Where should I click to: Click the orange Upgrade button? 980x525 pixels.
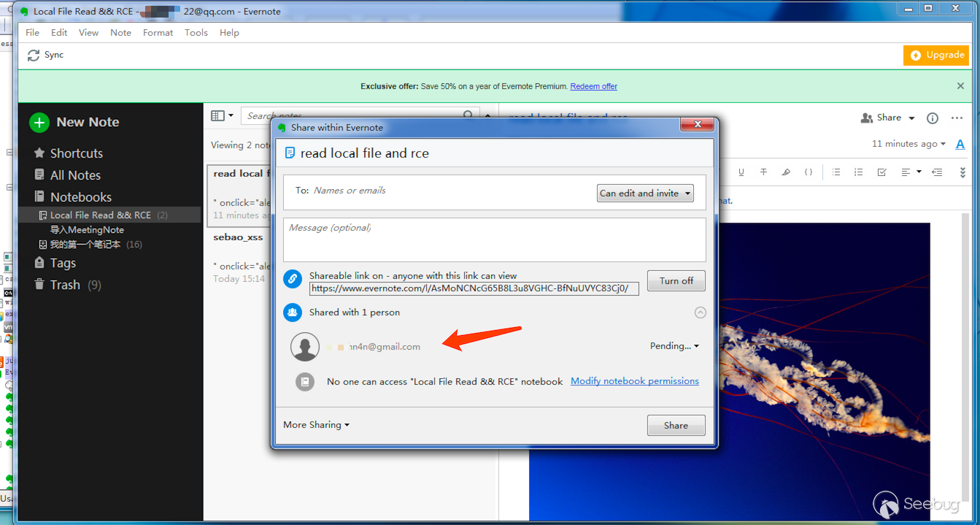click(x=936, y=55)
